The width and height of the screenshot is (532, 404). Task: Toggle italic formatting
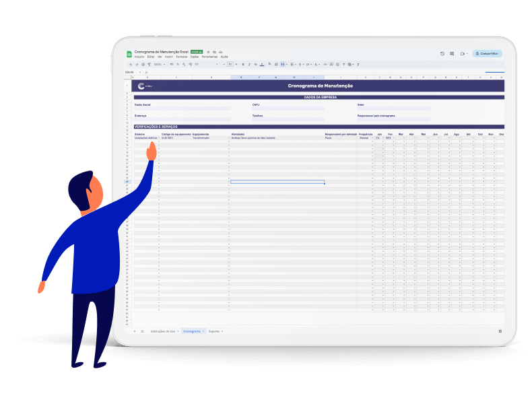click(249, 65)
